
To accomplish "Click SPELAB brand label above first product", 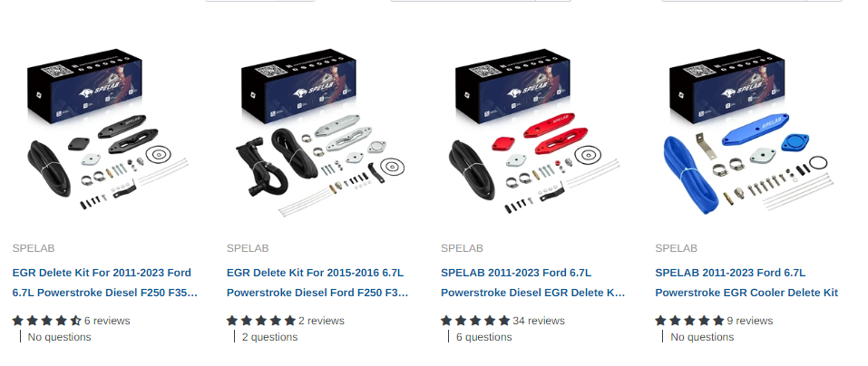I will tap(34, 248).
